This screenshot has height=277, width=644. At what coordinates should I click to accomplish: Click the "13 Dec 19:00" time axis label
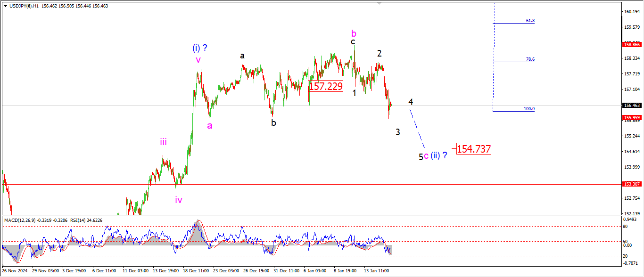[167, 271]
